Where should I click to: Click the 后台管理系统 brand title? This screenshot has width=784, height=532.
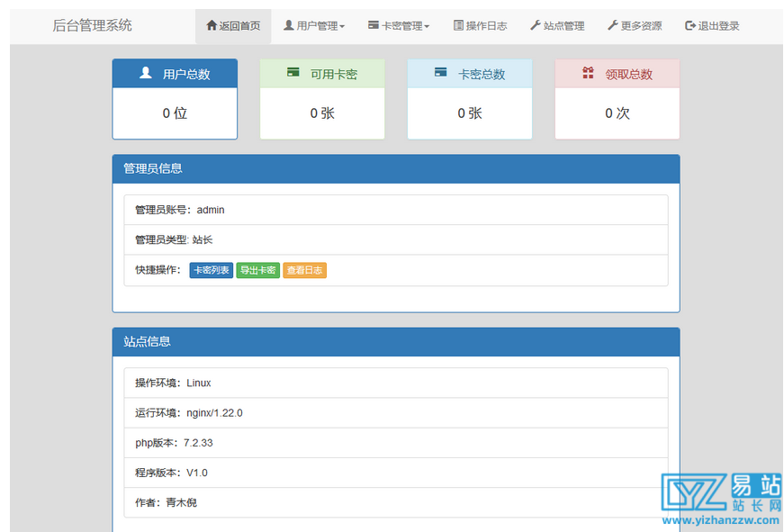(x=92, y=25)
